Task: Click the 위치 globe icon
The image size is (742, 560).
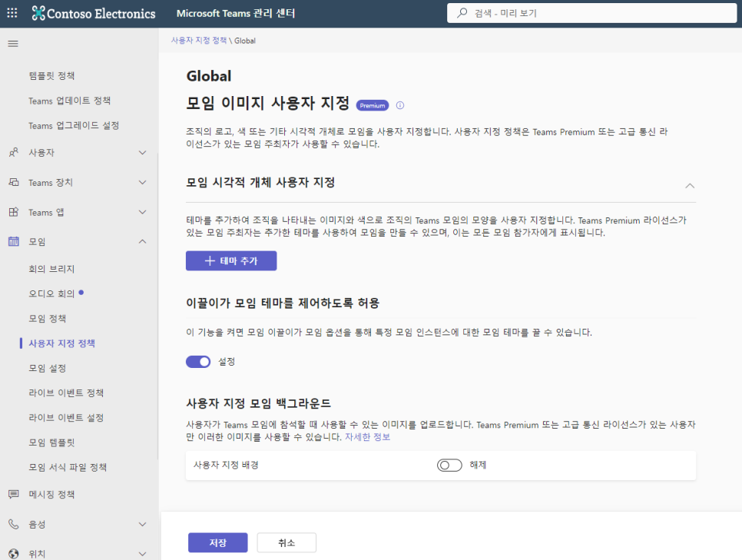Action: tap(14, 553)
